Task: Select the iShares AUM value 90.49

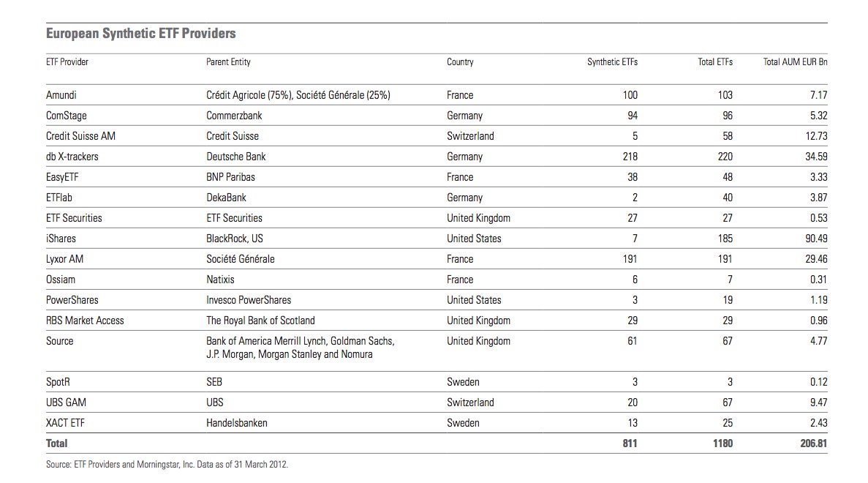Action: tap(816, 239)
